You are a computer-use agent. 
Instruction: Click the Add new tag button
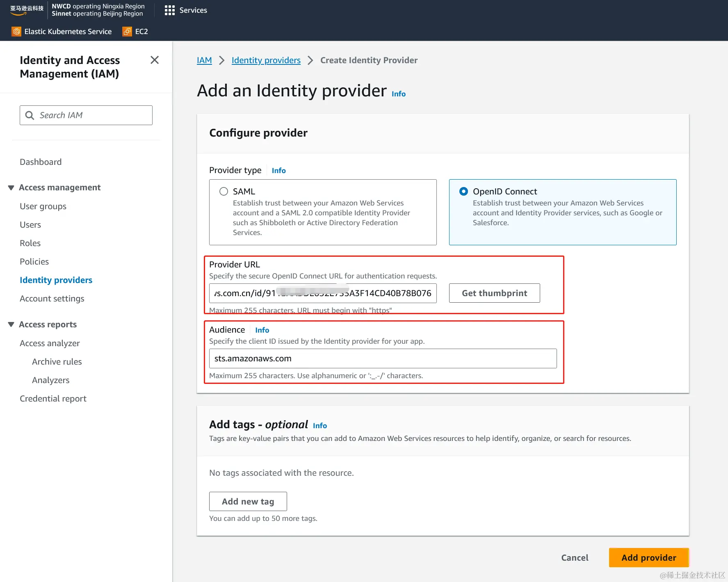click(248, 502)
